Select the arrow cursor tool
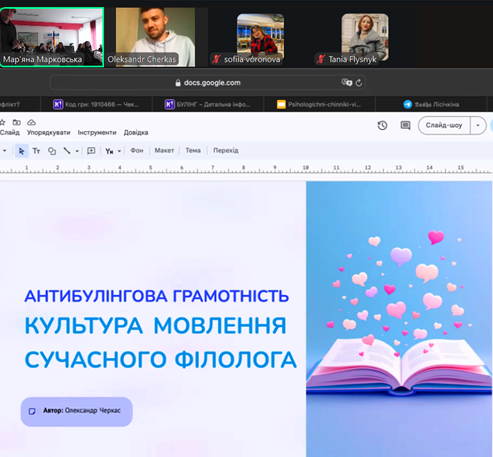The height and width of the screenshot is (457, 493). point(21,151)
